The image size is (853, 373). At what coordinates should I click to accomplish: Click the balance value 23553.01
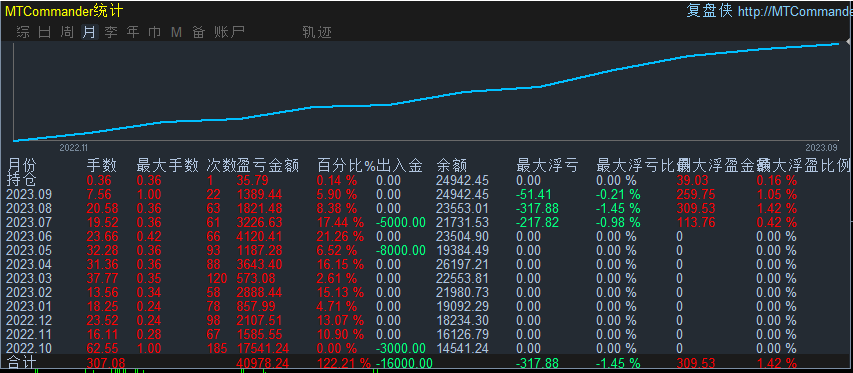click(x=462, y=208)
